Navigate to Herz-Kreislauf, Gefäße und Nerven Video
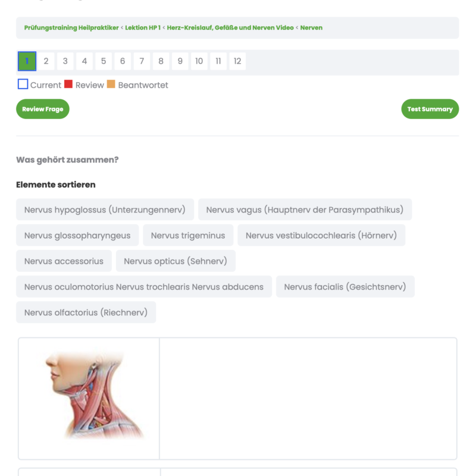The image size is (476, 476). (x=230, y=28)
